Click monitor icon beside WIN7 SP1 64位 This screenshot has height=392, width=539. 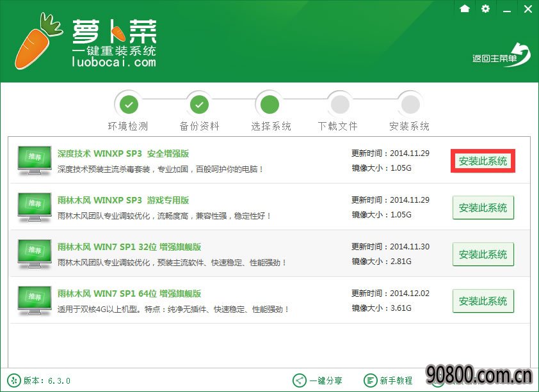pos(35,301)
